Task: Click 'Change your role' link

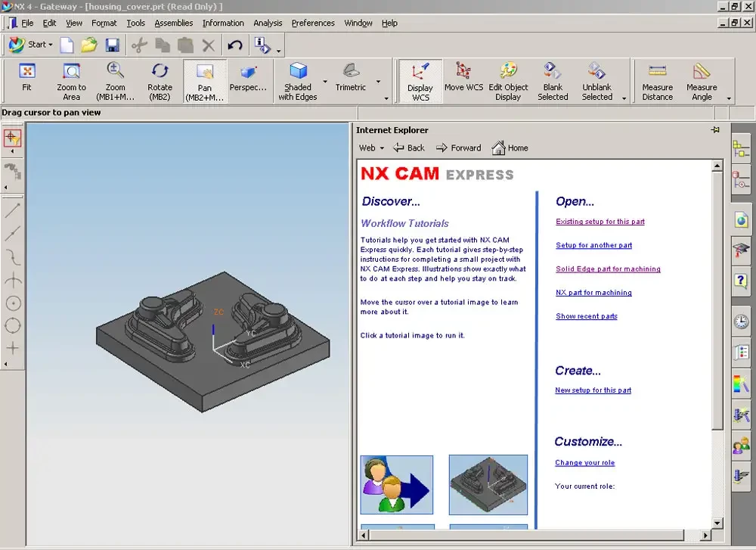Action: pos(584,463)
